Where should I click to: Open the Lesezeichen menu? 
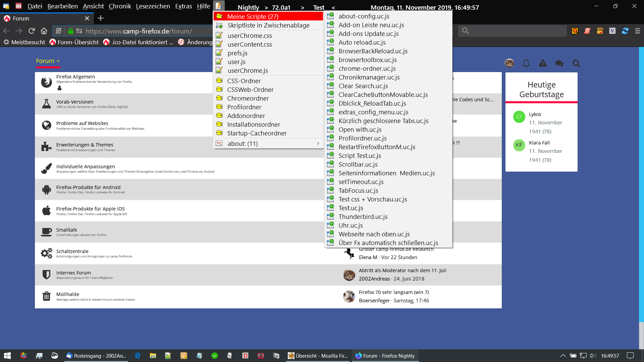153,6
